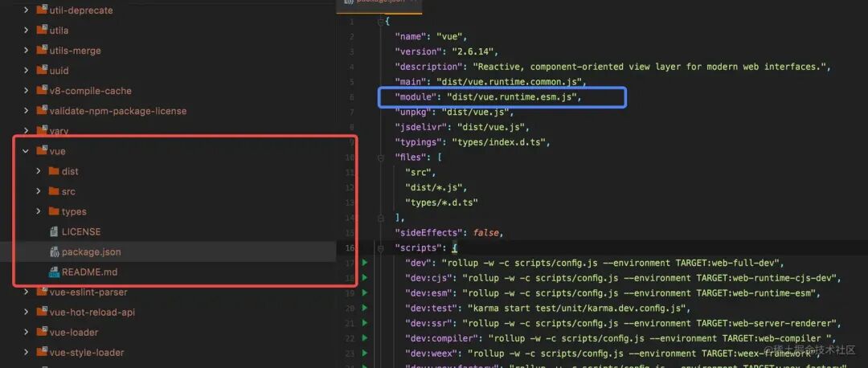
Task: Expand the dist folder chevron
Action: tap(39, 171)
